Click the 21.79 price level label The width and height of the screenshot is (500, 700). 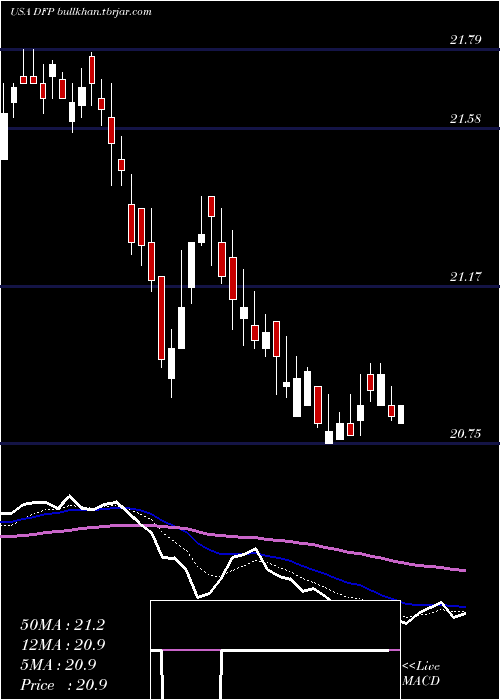[x=465, y=40]
